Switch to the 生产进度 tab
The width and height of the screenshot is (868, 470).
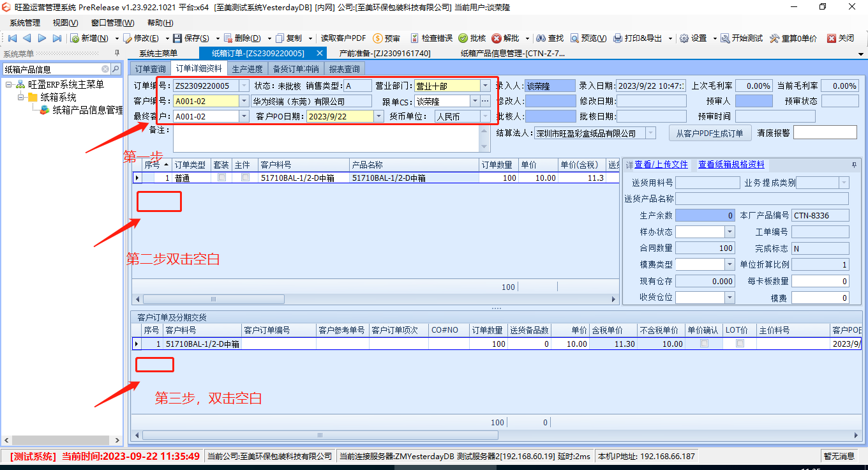[247, 69]
